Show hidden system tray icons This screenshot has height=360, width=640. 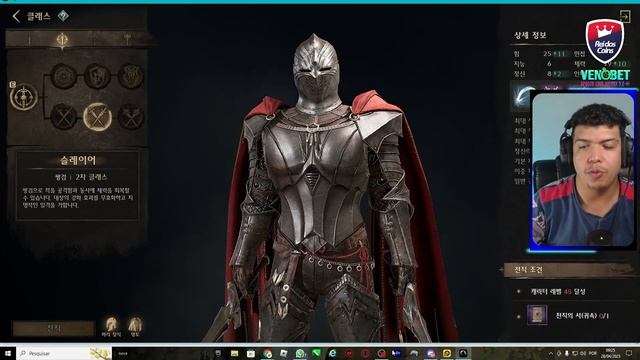[551, 353]
